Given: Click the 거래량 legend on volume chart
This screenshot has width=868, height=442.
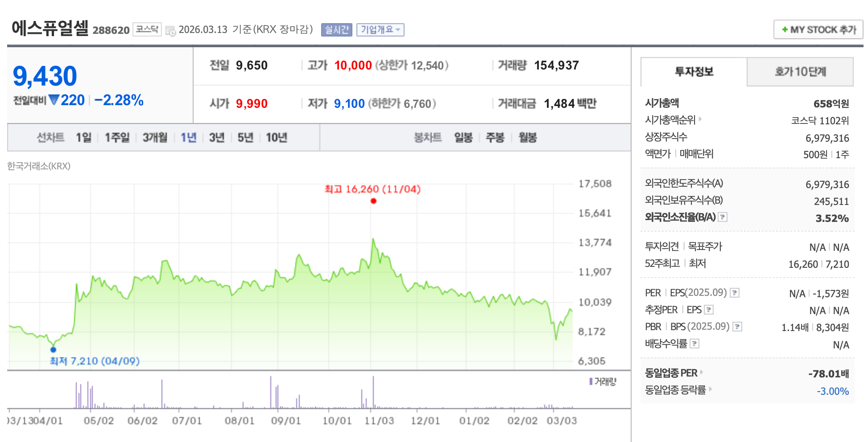Looking at the screenshot, I should (x=603, y=382).
